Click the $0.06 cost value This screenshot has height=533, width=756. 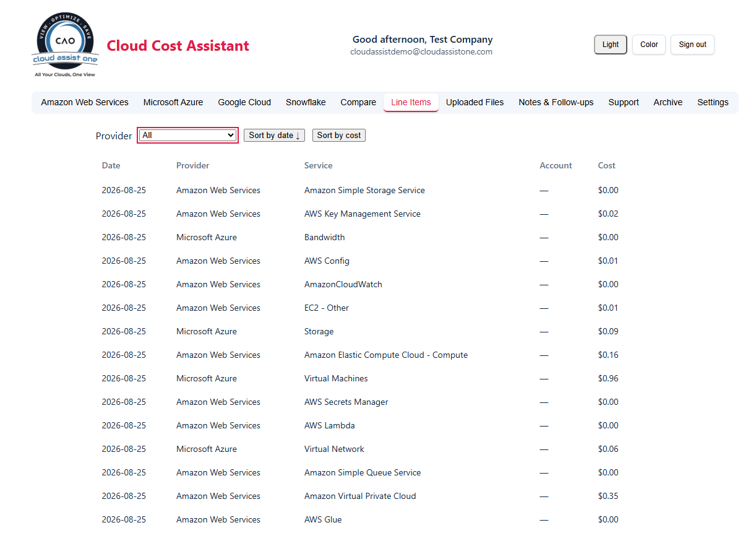coord(608,449)
